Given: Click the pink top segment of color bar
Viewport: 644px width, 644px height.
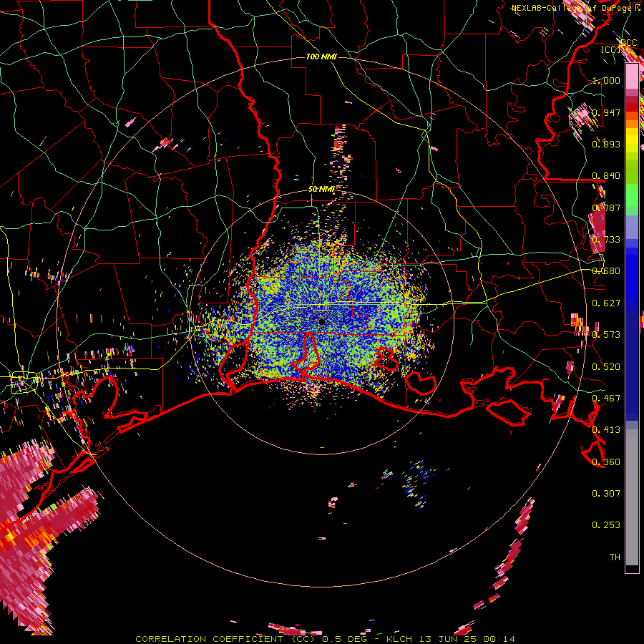Looking at the screenshot, I should pyautogui.click(x=632, y=76).
